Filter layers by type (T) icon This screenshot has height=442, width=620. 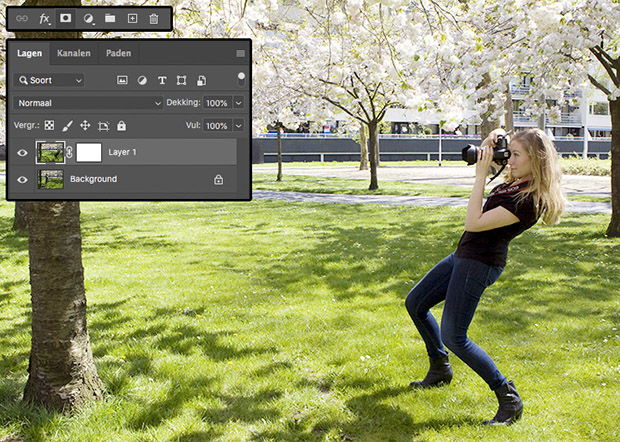point(162,81)
